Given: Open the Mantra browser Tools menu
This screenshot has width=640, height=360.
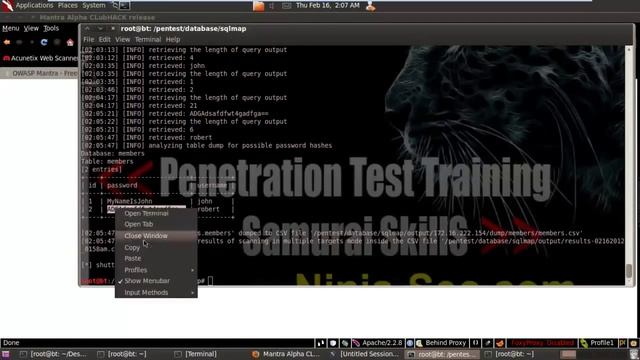Looking at the screenshot, I should 51,28.
